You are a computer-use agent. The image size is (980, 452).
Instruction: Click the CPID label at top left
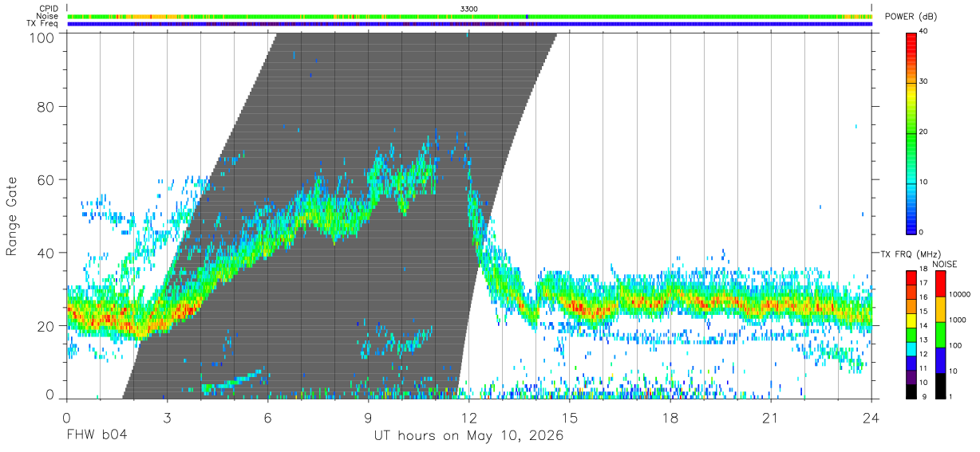pyautogui.click(x=49, y=9)
